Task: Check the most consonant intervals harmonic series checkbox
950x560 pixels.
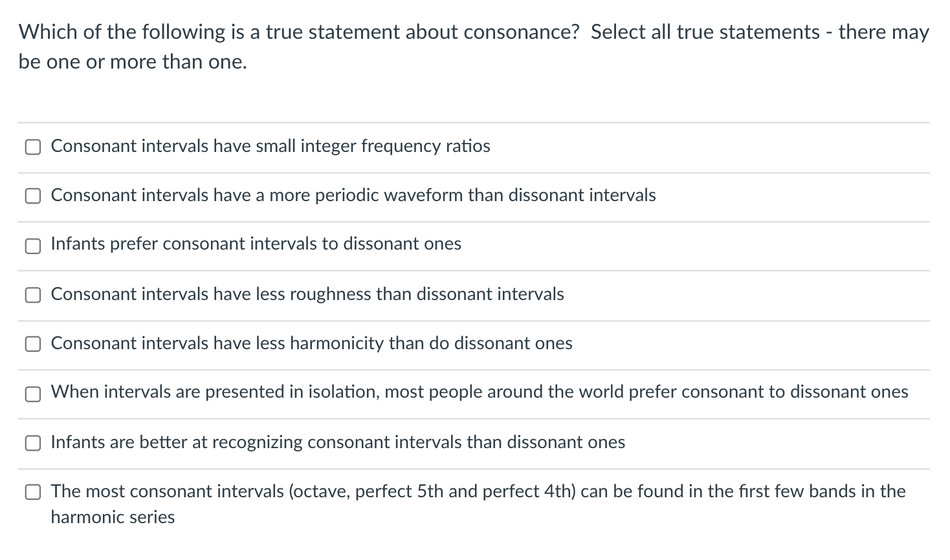Action: point(32,492)
